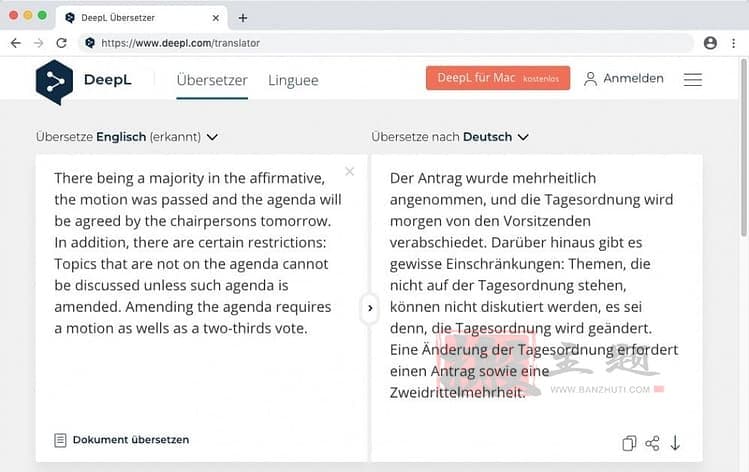749x472 pixels.
Task: Click the DeepL logo icon
Action: point(54,80)
